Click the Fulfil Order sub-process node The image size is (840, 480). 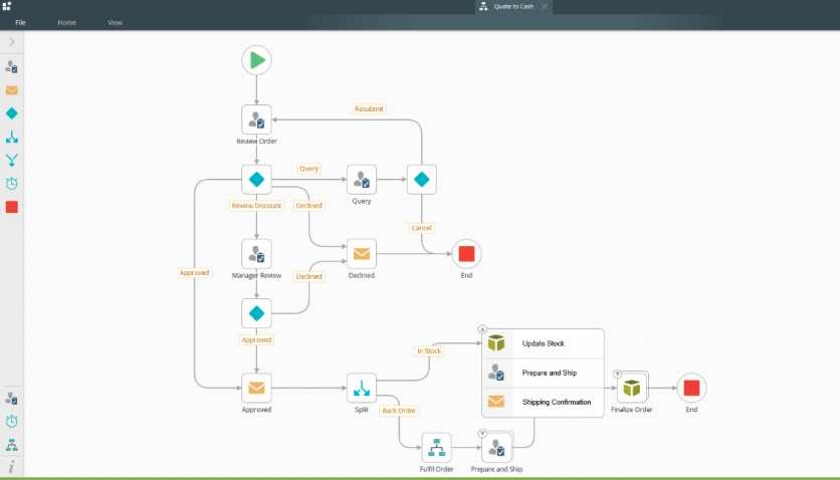437,447
